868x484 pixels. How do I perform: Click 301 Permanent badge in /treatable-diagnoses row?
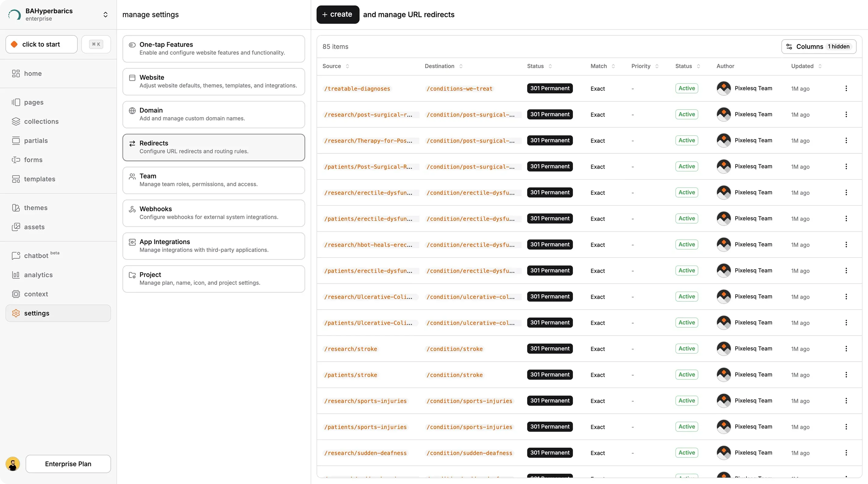[x=549, y=88]
